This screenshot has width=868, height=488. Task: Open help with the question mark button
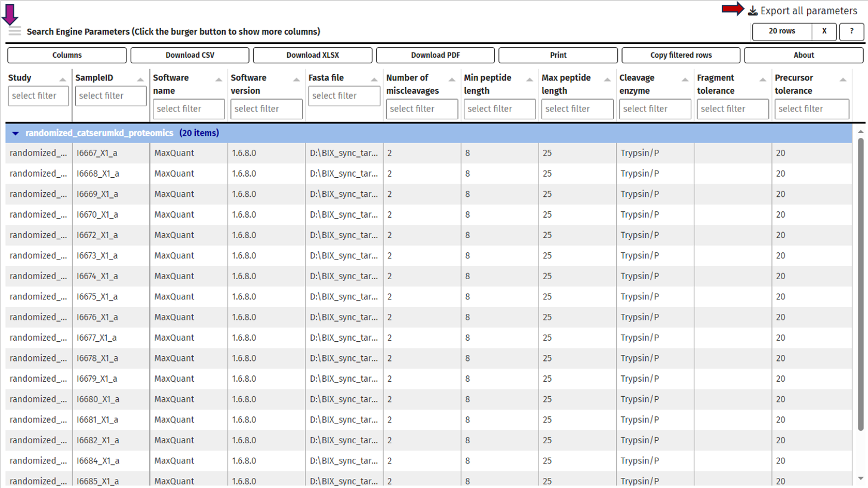tap(852, 32)
